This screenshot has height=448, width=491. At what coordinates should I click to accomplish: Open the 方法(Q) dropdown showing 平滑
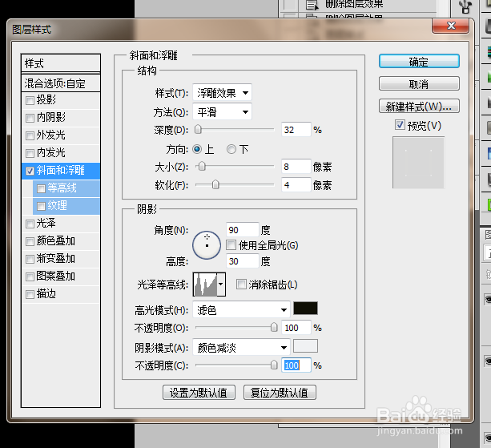pos(222,112)
